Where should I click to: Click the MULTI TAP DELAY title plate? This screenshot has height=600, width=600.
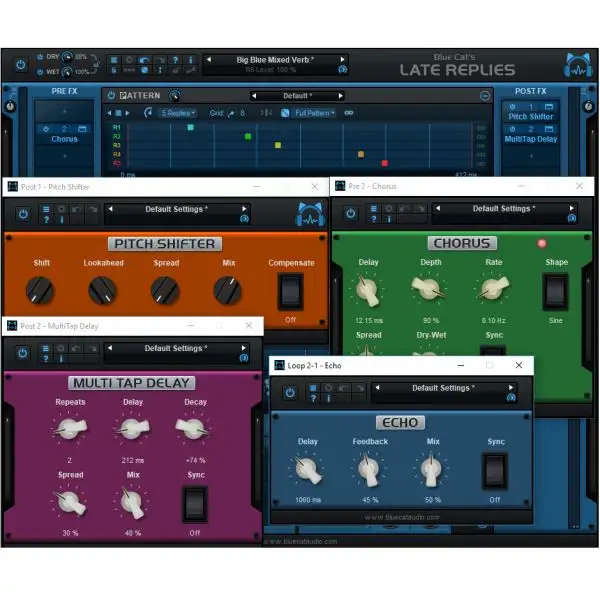tap(132, 383)
